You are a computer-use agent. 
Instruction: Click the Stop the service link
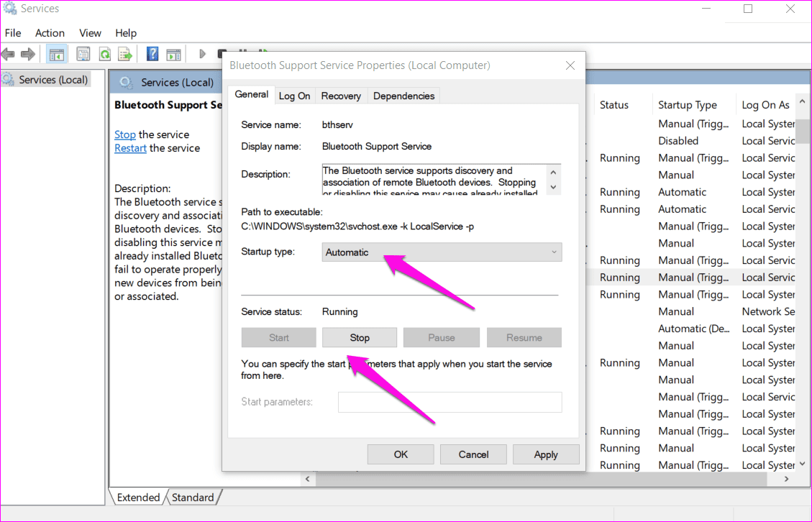click(125, 134)
